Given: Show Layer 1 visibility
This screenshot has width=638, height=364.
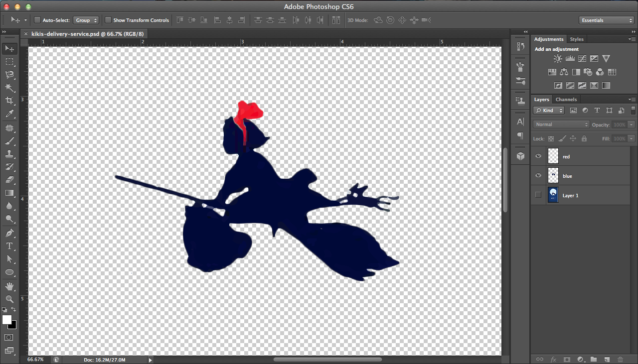Looking at the screenshot, I should (538, 195).
